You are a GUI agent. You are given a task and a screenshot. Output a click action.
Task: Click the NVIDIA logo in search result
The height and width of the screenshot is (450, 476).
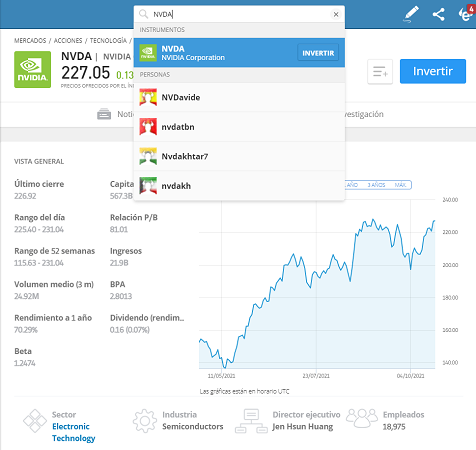coord(148,53)
